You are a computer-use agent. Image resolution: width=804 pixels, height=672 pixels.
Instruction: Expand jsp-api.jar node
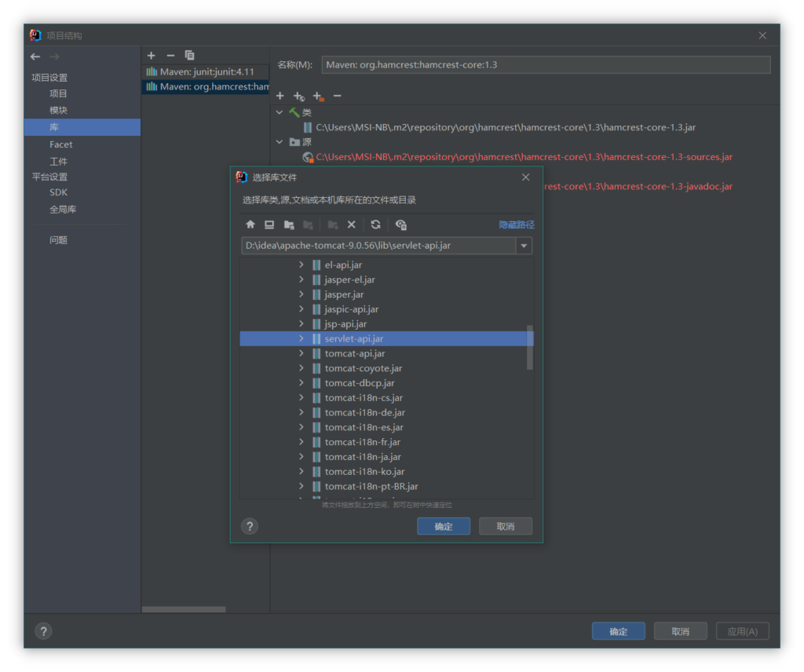[x=301, y=323]
